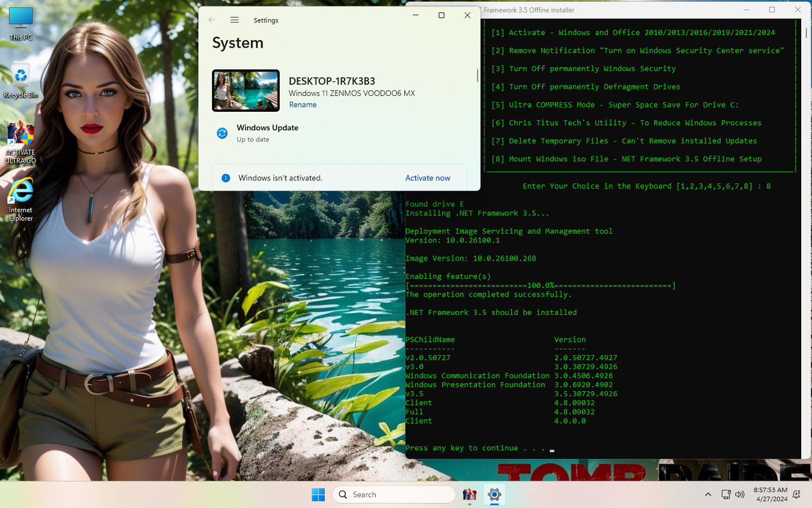This screenshot has width=812, height=508.
Task: Open the Windows Start menu
Action: click(318, 495)
